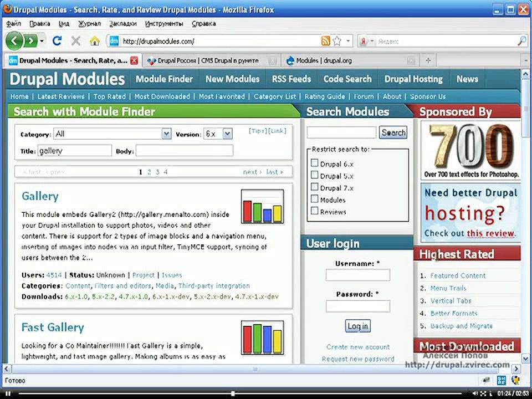Click the Username field

point(357,275)
